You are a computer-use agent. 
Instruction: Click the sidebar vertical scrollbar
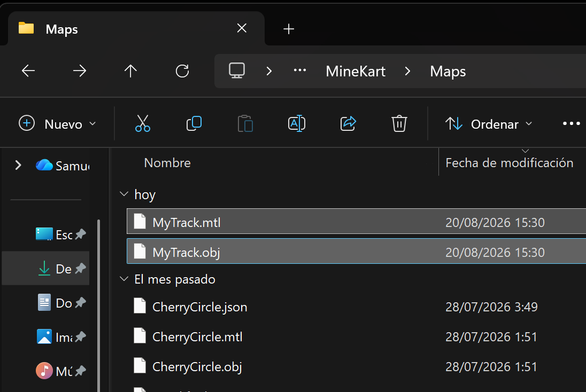coord(98,305)
